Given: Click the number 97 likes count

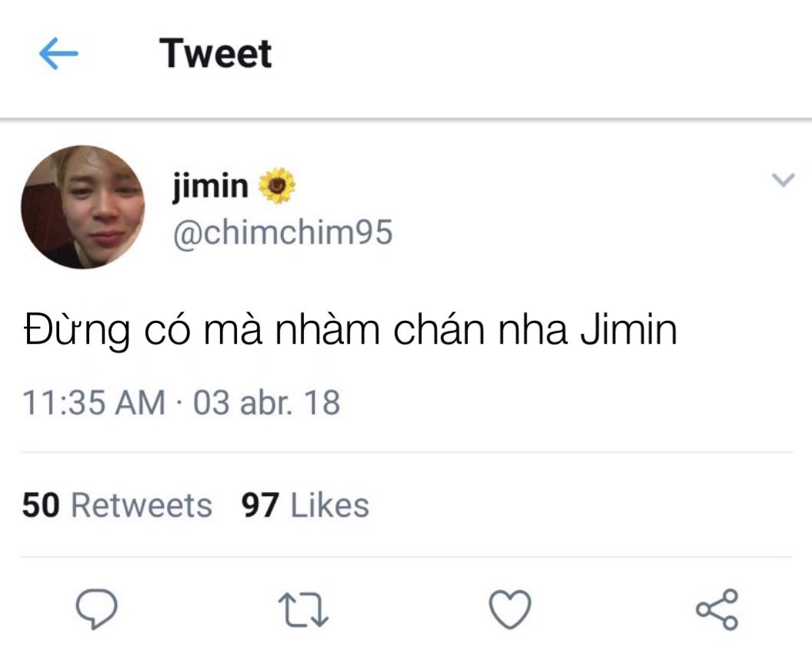Looking at the screenshot, I should (x=260, y=505).
